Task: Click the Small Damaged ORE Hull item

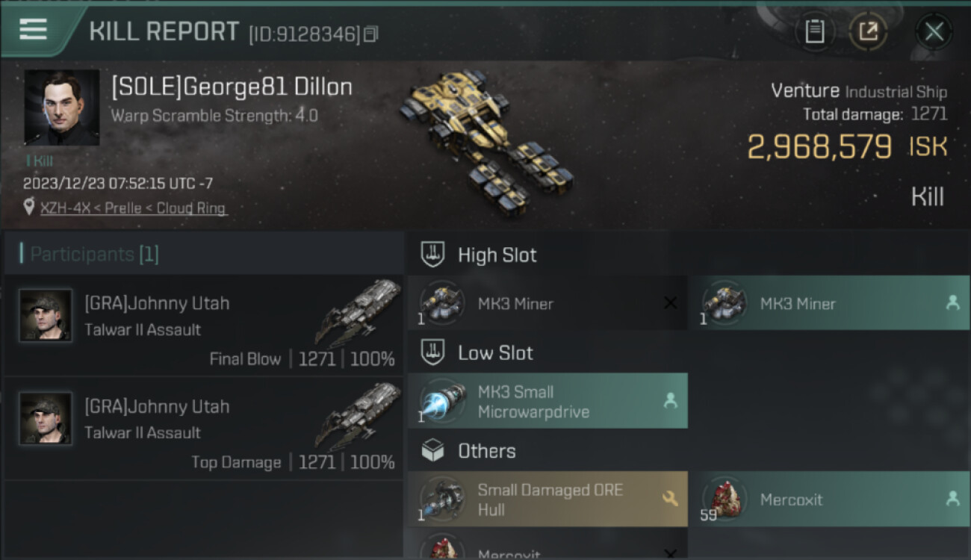Action: point(547,500)
